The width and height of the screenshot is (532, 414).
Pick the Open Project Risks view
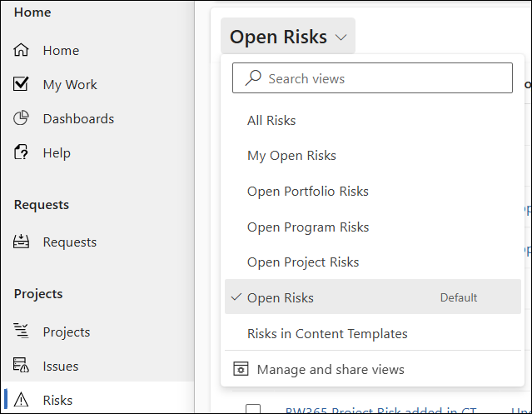click(x=303, y=262)
